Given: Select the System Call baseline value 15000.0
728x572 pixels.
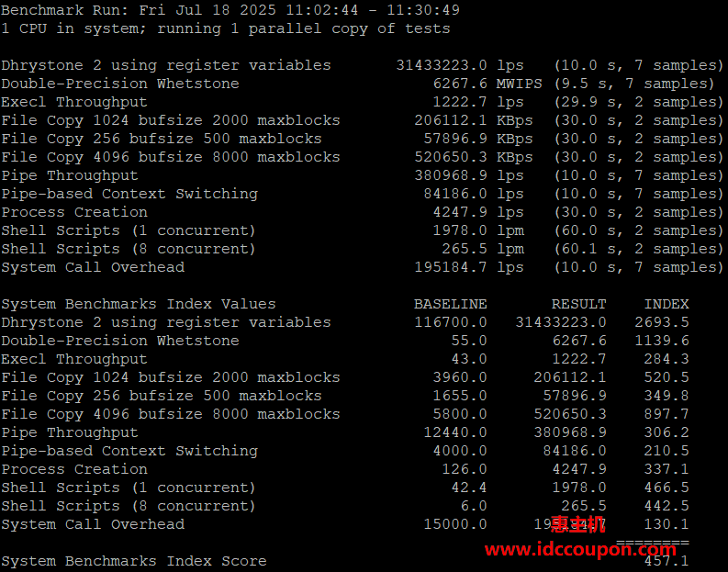Looking at the screenshot, I should 455,524.
